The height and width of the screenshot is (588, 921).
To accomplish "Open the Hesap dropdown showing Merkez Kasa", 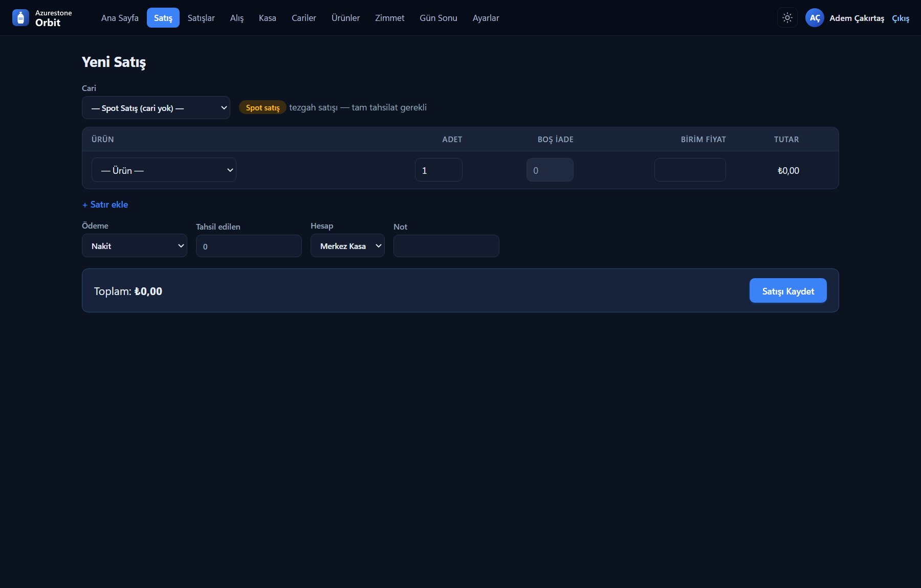I will click(347, 246).
